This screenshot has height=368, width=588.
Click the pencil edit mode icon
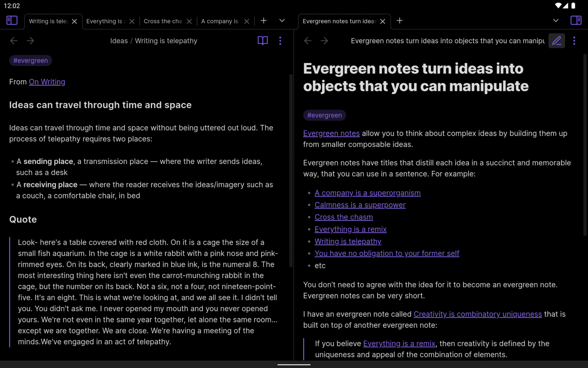[557, 41]
